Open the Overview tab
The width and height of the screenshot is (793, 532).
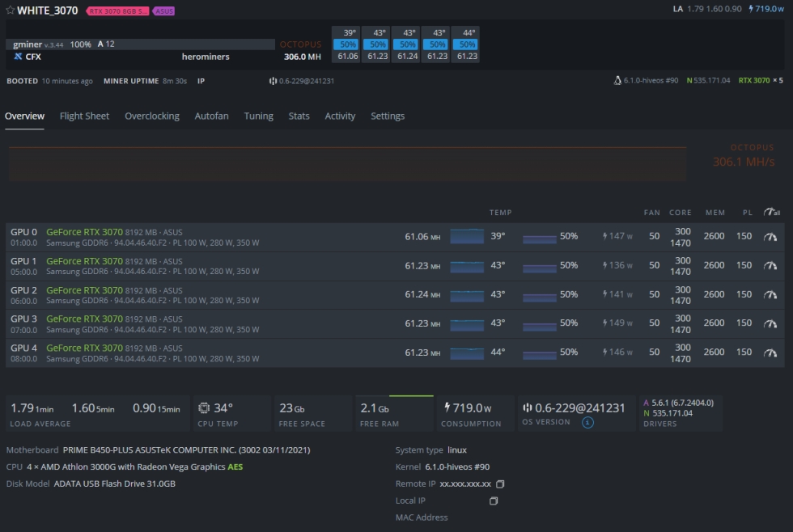pyautogui.click(x=24, y=116)
